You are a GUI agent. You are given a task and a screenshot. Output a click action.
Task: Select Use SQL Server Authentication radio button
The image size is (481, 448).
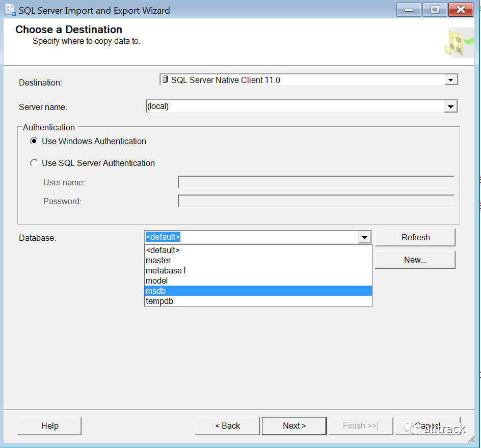(34, 163)
